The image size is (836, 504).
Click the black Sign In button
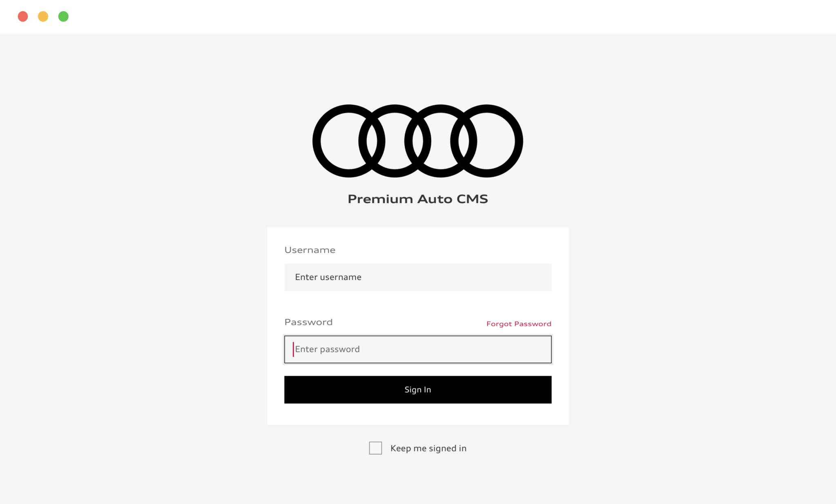click(418, 390)
